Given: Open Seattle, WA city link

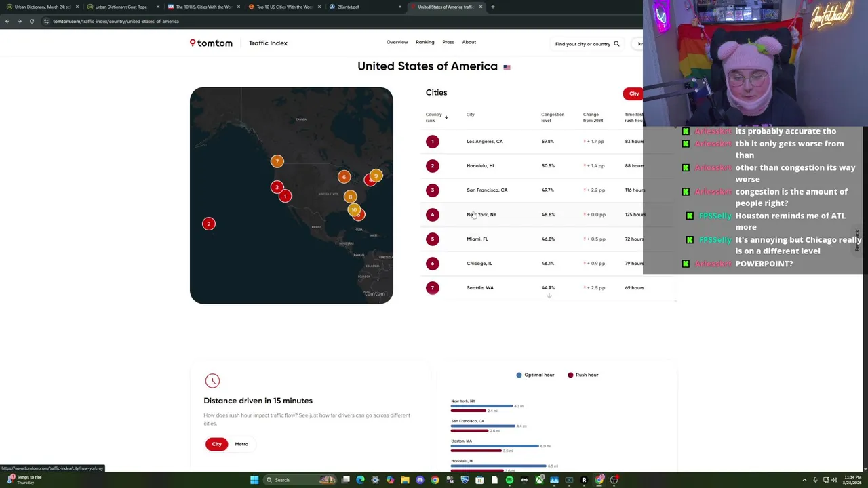Looking at the screenshot, I should (480, 288).
